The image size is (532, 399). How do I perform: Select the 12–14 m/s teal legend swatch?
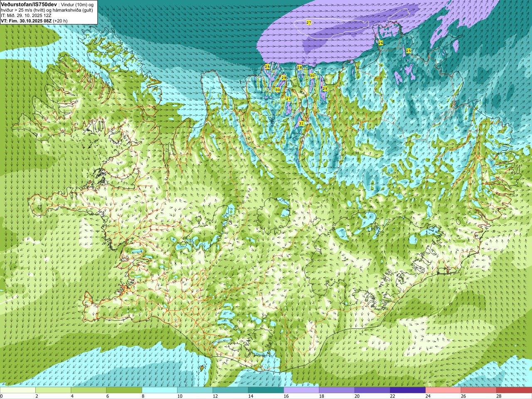pyautogui.click(x=230, y=390)
